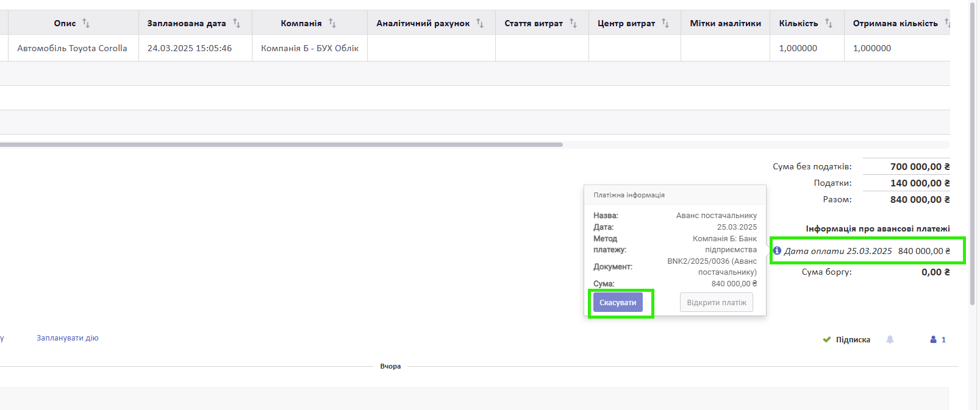Click the 140 000,00 ₴ taxes value
The image size is (980, 410).
[x=920, y=183]
